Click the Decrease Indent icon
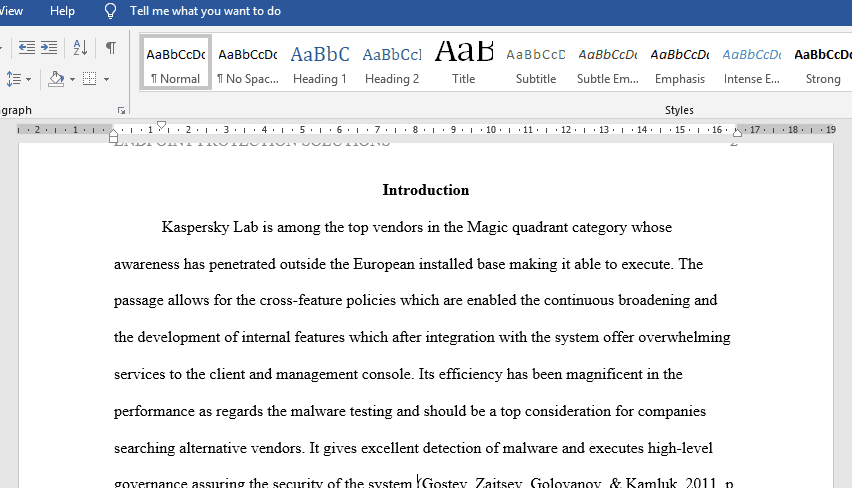 [x=27, y=48]
